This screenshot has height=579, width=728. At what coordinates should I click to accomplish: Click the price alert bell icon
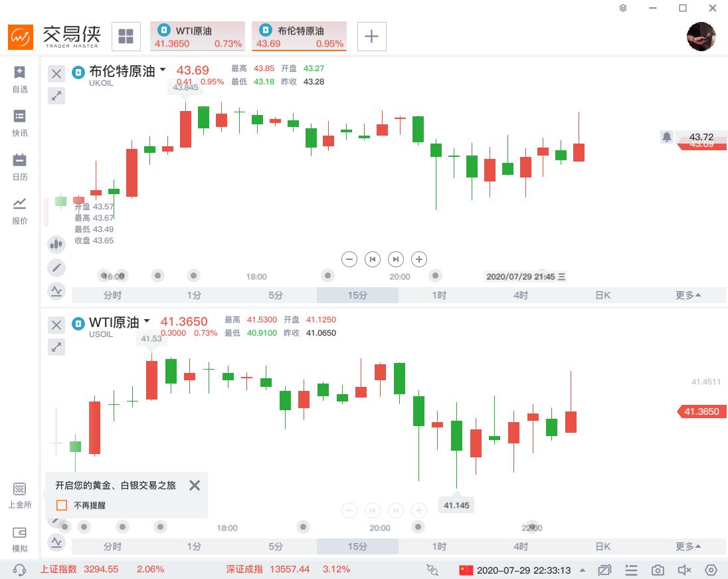coord(667,137)
